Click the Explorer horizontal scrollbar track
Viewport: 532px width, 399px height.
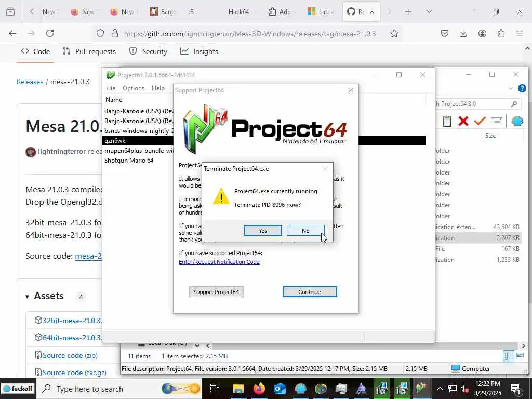(366, 345)
